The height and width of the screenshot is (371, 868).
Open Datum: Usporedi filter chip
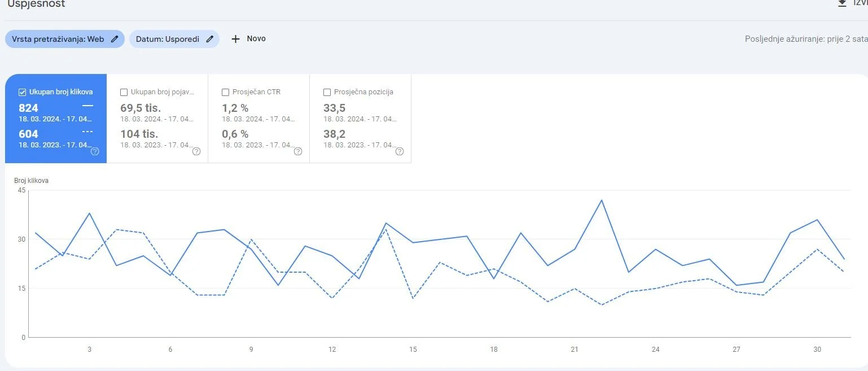coord(174,39)
